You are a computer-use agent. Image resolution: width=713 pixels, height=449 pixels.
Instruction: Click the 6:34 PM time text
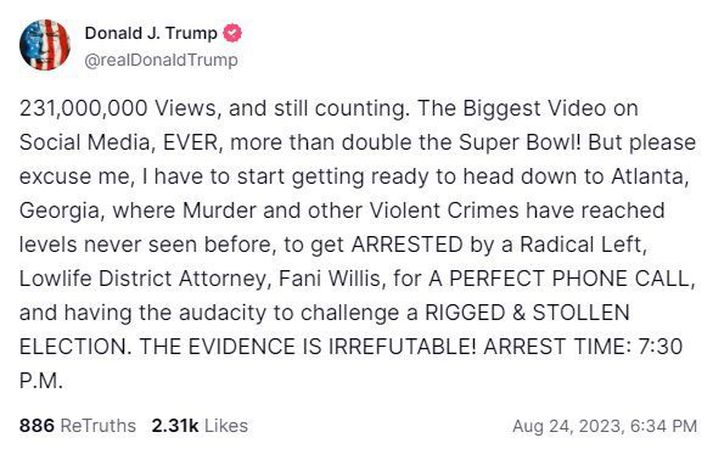664,426
